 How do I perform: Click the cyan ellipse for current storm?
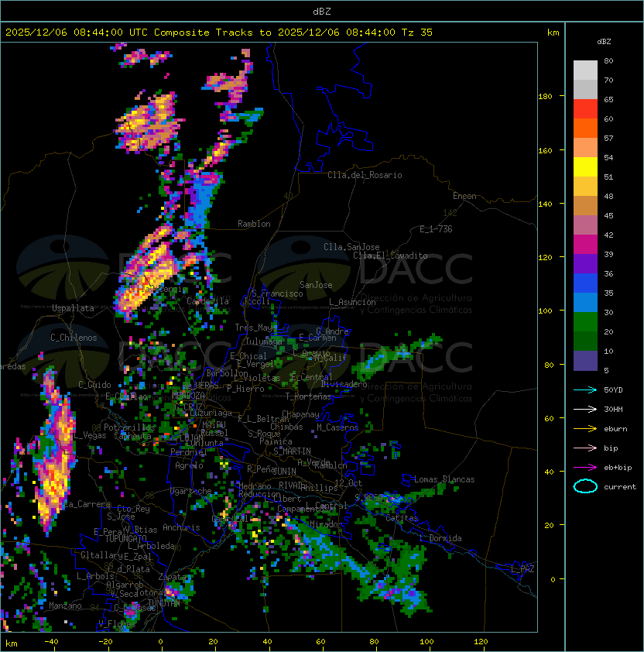click(585, 486)
